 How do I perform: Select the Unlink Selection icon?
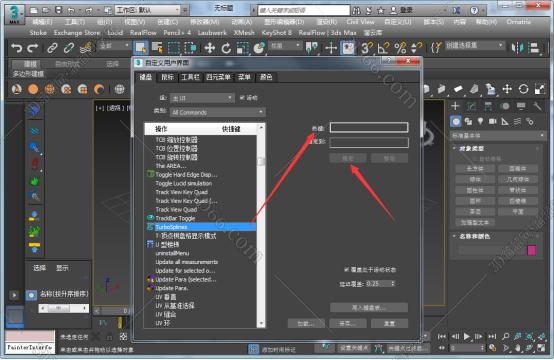tap(69, 48)
